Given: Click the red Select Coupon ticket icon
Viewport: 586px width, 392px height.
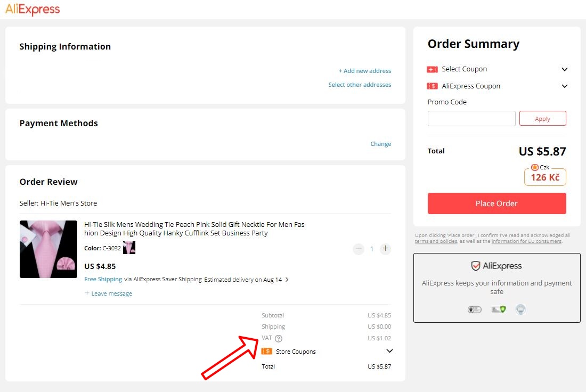Looking at the screenshot, I should pyautogui.click(x=432, y=69).
